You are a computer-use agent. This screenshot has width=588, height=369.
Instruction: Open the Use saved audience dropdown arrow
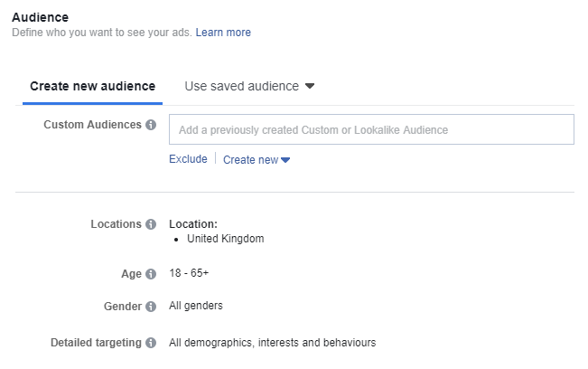310,86
